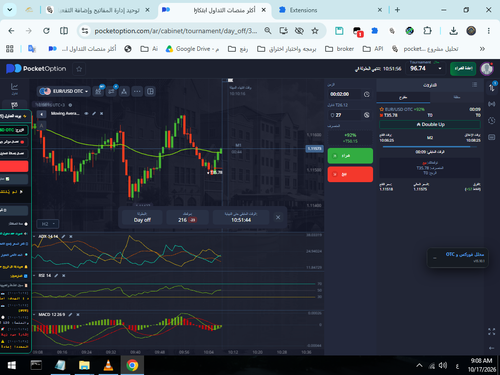Viewport: 500px width, 375px height.
Task: Close the tournament info bar with the X
Action: click(278, 217)
